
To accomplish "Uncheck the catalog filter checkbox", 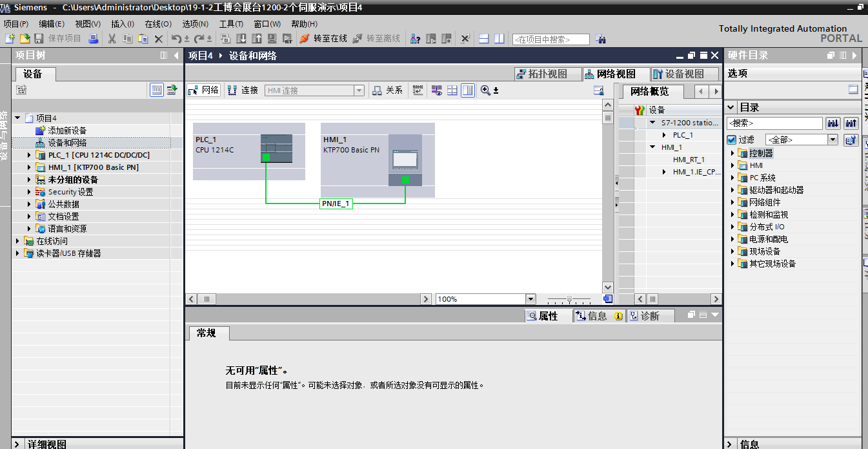I will [x=731, y=140].
